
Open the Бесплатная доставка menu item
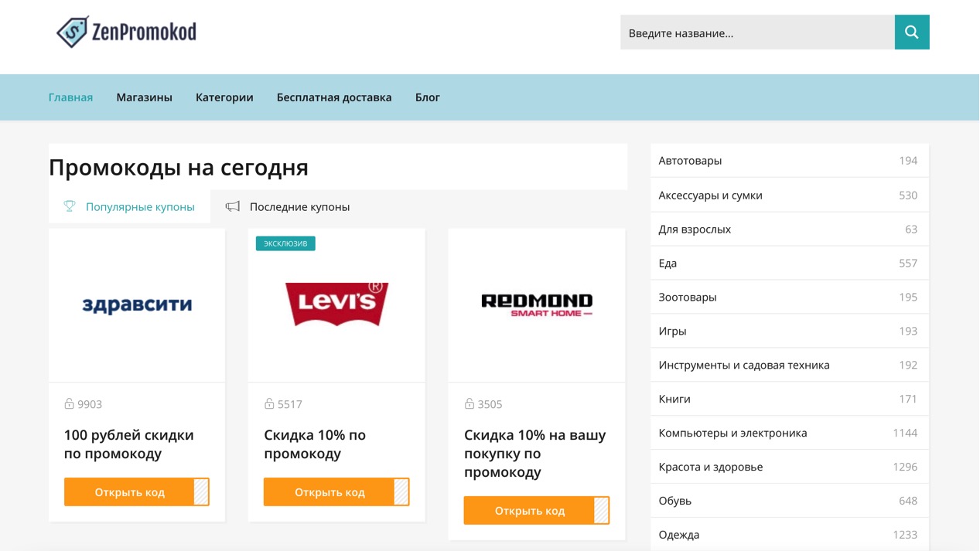pyautogui.click(x=334, y=97)
